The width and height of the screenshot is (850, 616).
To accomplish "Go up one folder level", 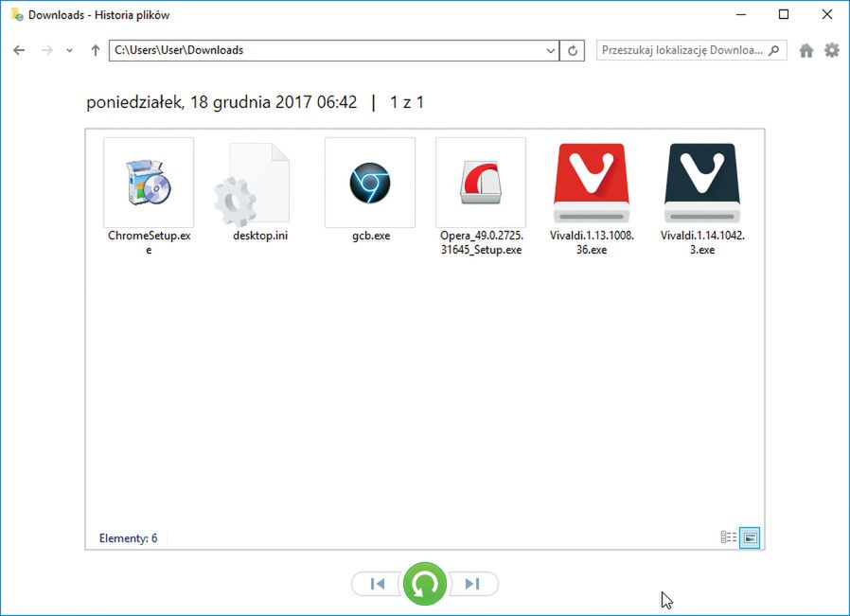I will click(x=96, y=50).
